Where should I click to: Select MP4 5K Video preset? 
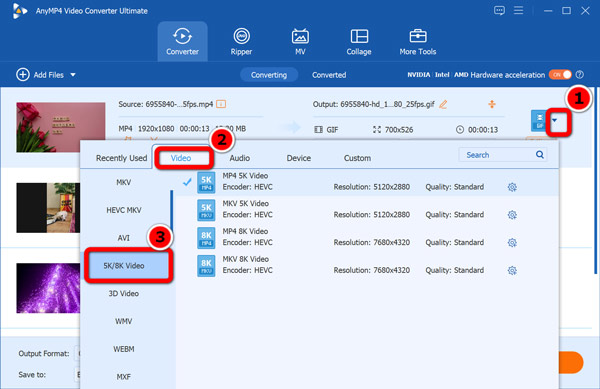click(x=367, y=182)
